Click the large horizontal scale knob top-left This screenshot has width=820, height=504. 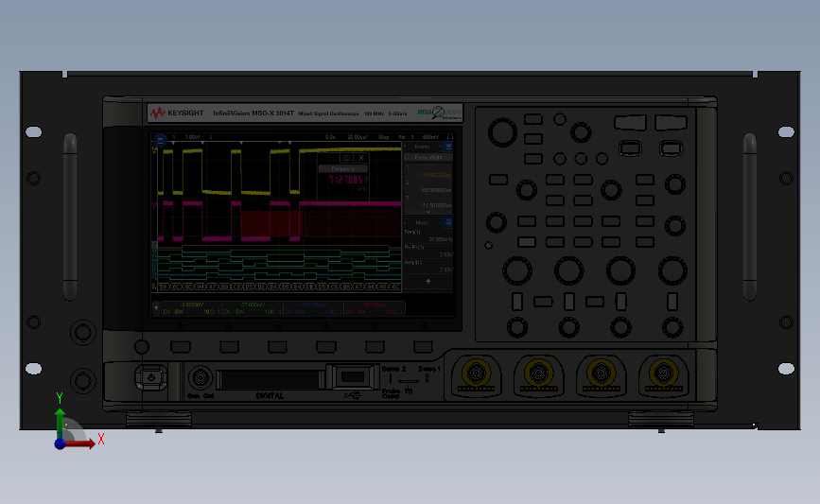(502, 131)
